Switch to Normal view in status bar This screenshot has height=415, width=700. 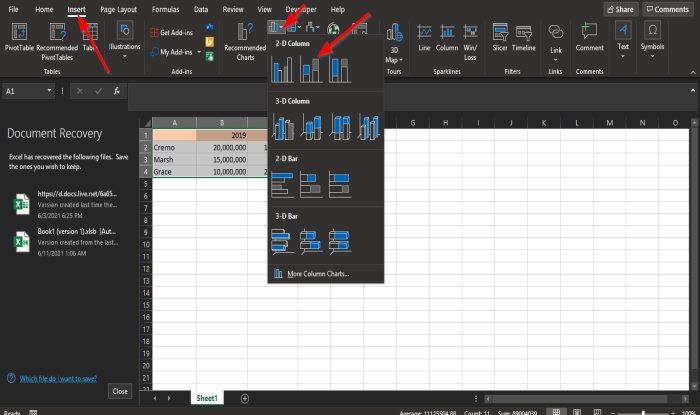click(556, 412)
